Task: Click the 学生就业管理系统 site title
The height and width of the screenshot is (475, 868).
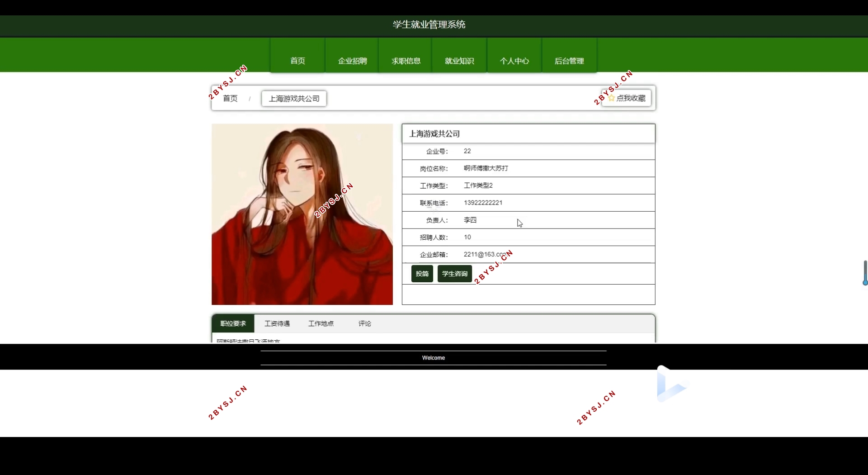Action: pos(429,24)
